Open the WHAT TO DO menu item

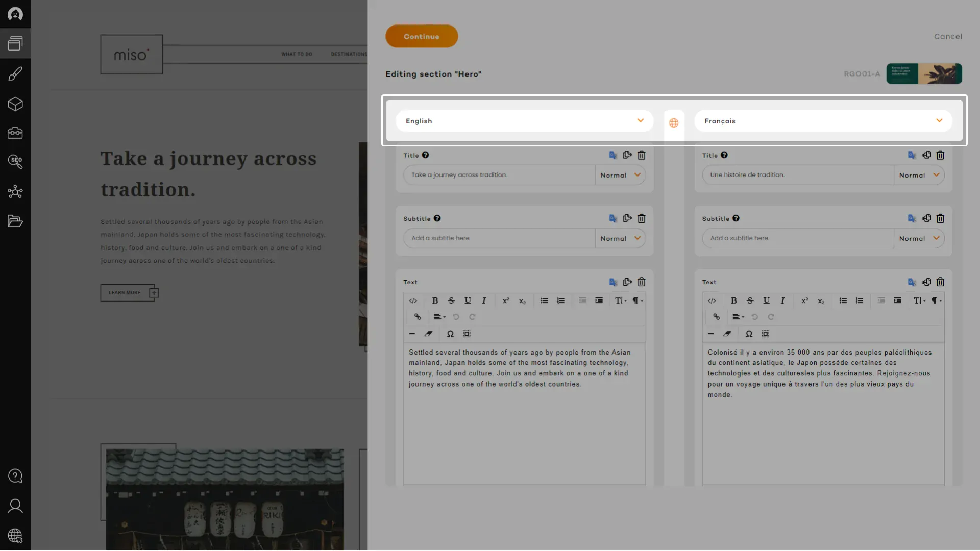coord(297,54)
